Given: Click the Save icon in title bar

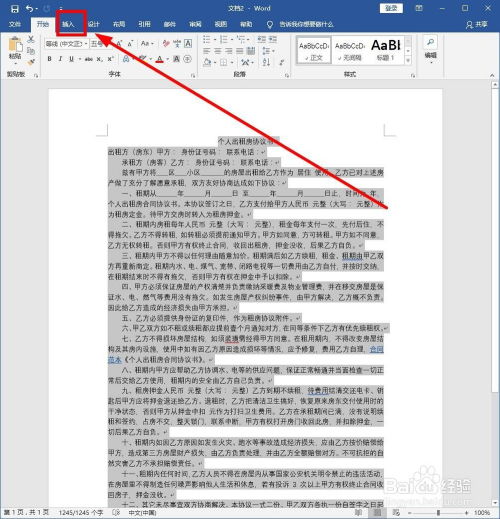Looking at the screenshot, I should [15, 8].
